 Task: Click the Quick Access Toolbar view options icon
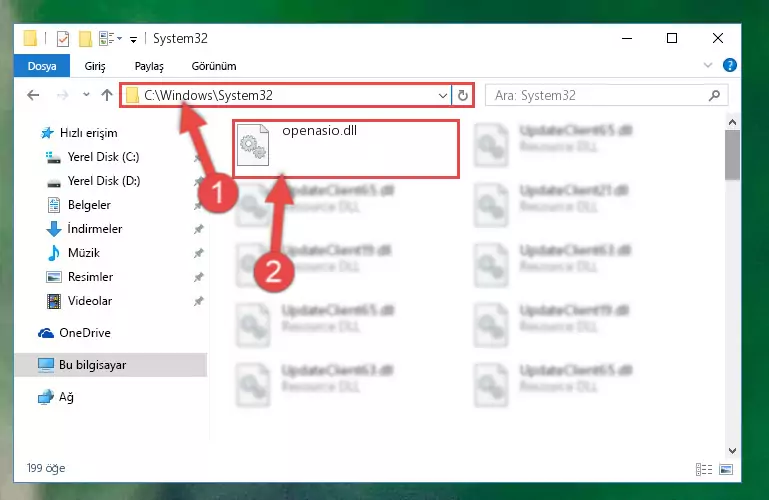click(x=110, y=38)
